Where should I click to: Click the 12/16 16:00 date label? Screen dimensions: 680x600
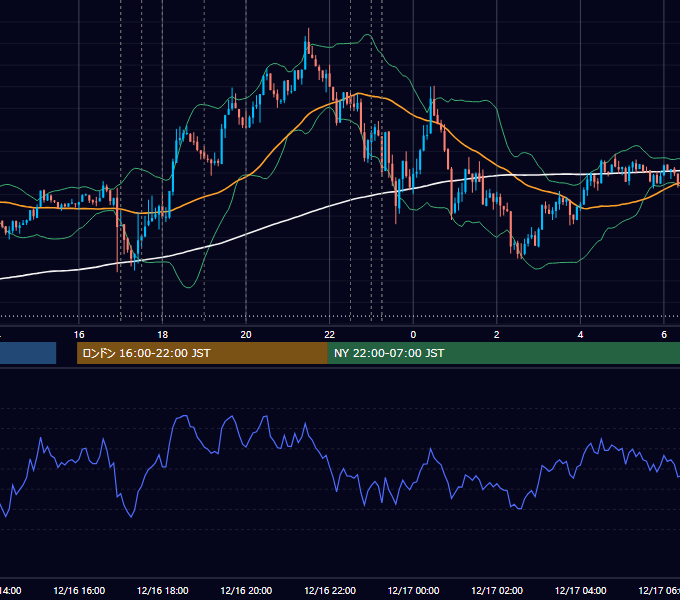79,590
